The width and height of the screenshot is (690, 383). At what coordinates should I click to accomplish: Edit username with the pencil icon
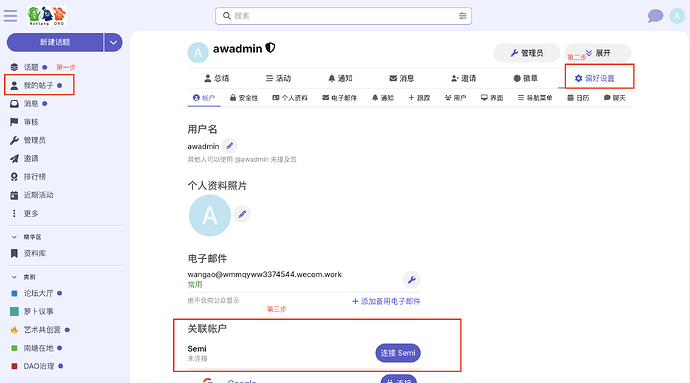click(230, 146)
